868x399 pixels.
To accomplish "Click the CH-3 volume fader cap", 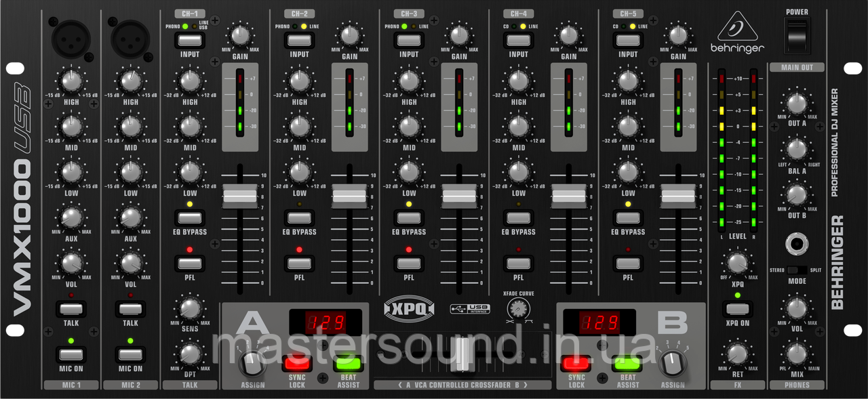I will [x=460, y=196].
